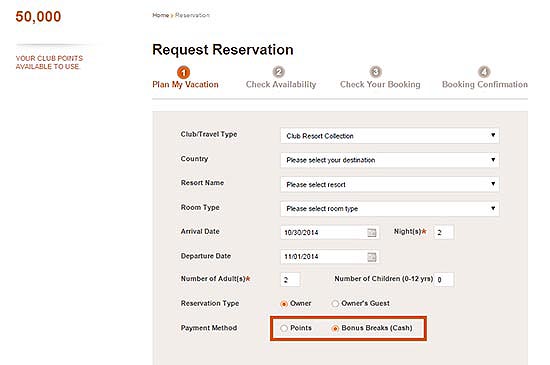Choose Bonus Breaks (Cash) payment
The image size is (550, 365).
[335, 328]
